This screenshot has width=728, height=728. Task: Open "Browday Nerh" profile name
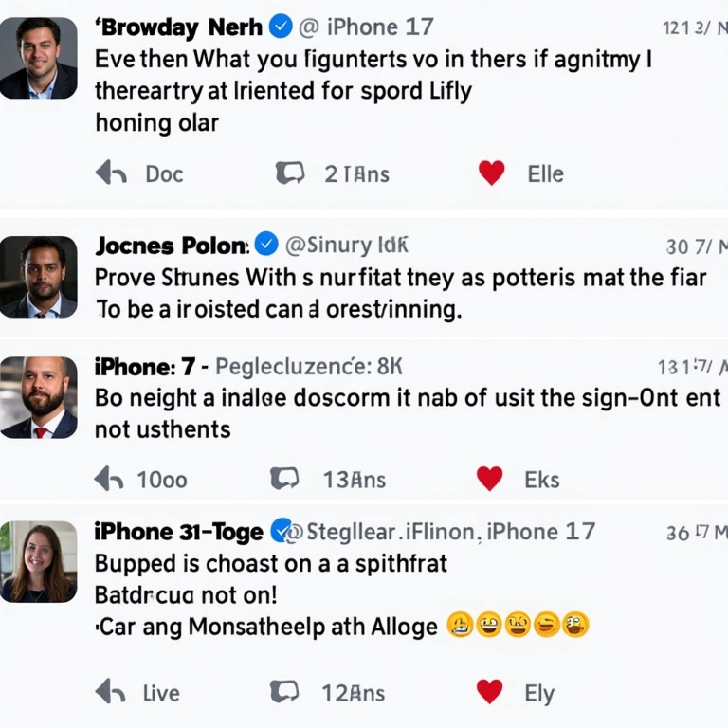[x=181, y=27]
